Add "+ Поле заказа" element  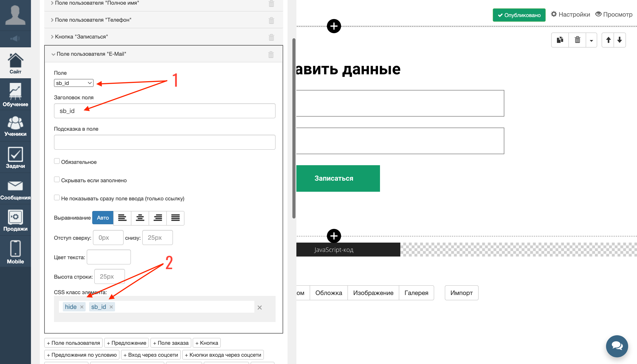171,343
